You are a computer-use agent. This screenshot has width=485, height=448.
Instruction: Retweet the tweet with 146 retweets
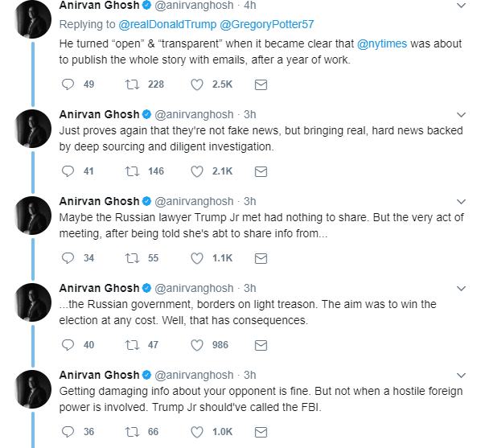coord(132,171)
